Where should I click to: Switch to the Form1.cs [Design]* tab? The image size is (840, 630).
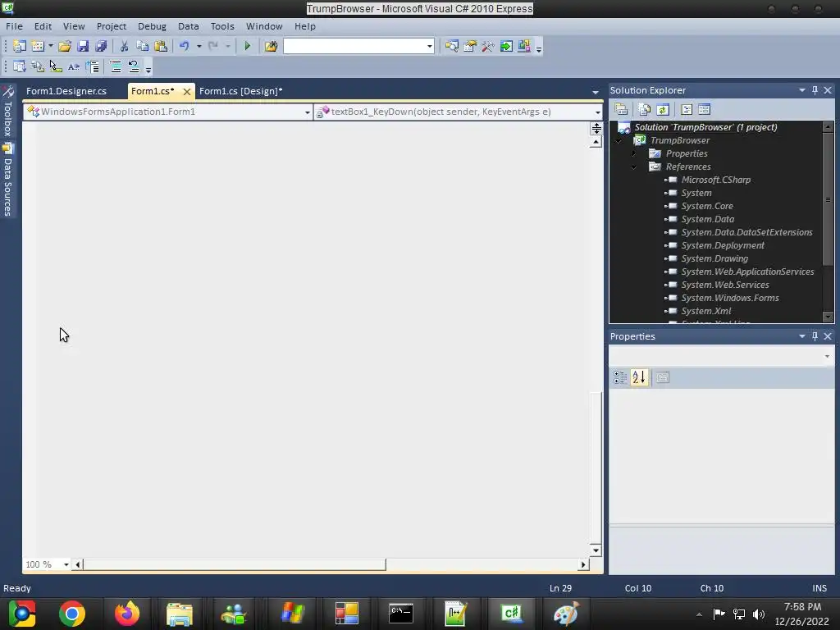tap(240, 91)
